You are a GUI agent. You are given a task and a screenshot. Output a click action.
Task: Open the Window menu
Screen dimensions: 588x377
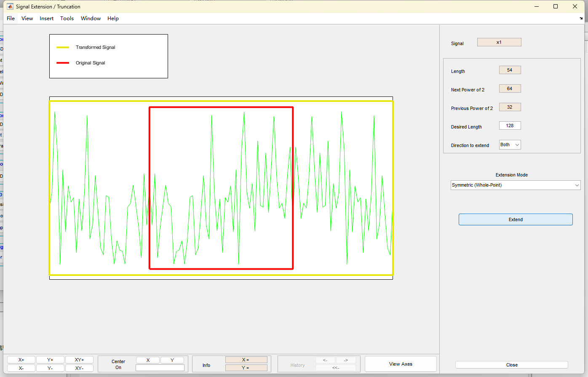pyautogui.click(x=91, y=18)
